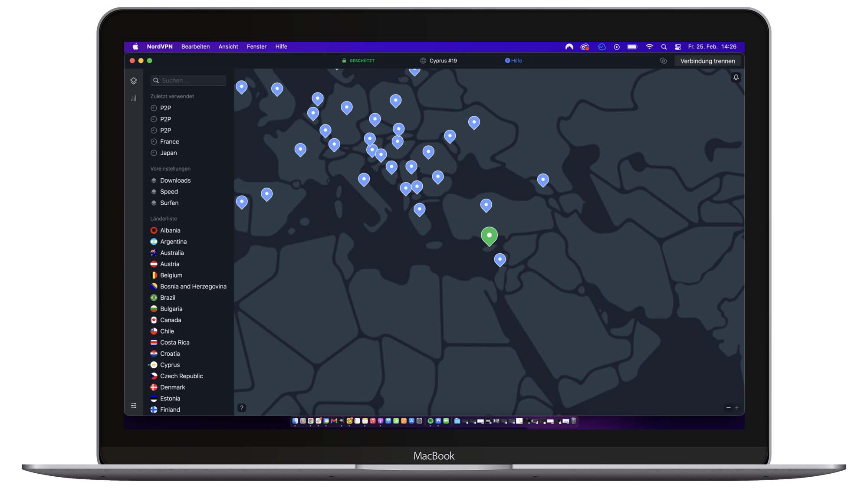Image resolution: width=868 pixels, height=488 pixels.
Task: Select the Downloads preset
Action: pyautogui.click(x=175, y=180)
